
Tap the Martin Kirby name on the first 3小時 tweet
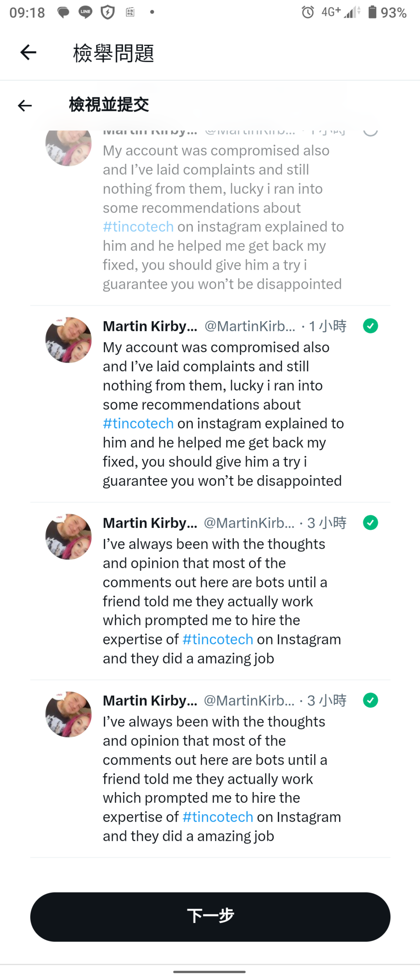(x=150, y=523)
